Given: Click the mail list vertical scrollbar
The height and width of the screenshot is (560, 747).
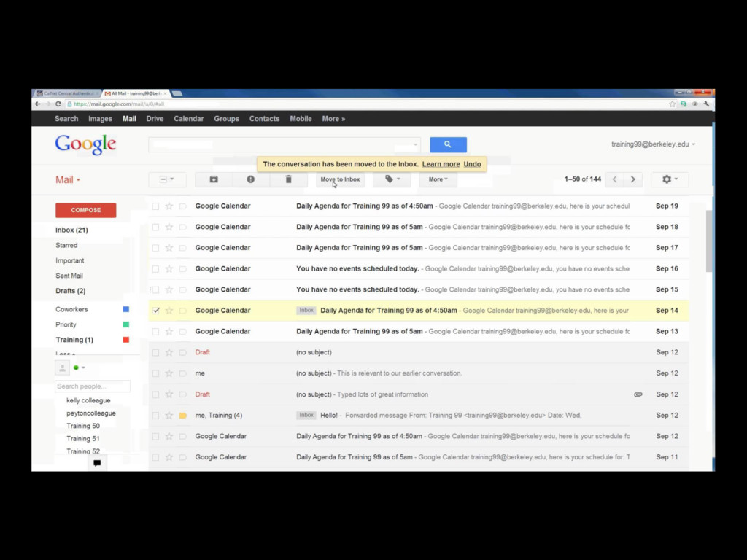Looking at the screenshot, I should [709, 241].
